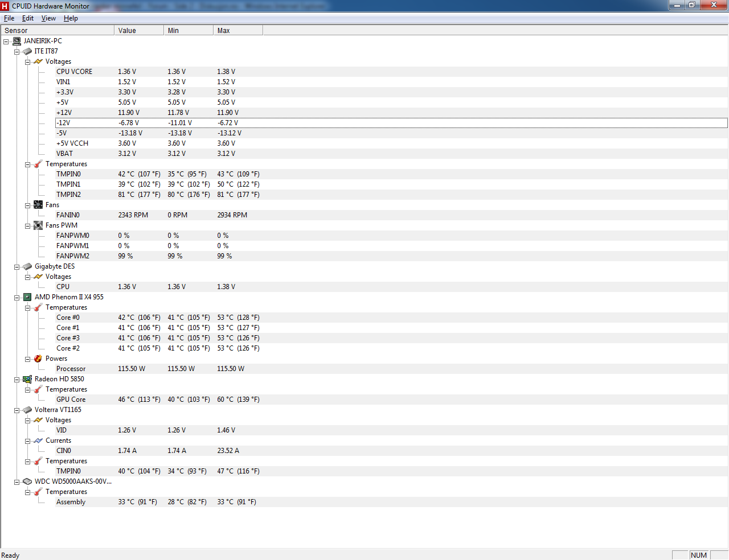
Task: Select the Core #3 temperature row
Action: [391, 338]
